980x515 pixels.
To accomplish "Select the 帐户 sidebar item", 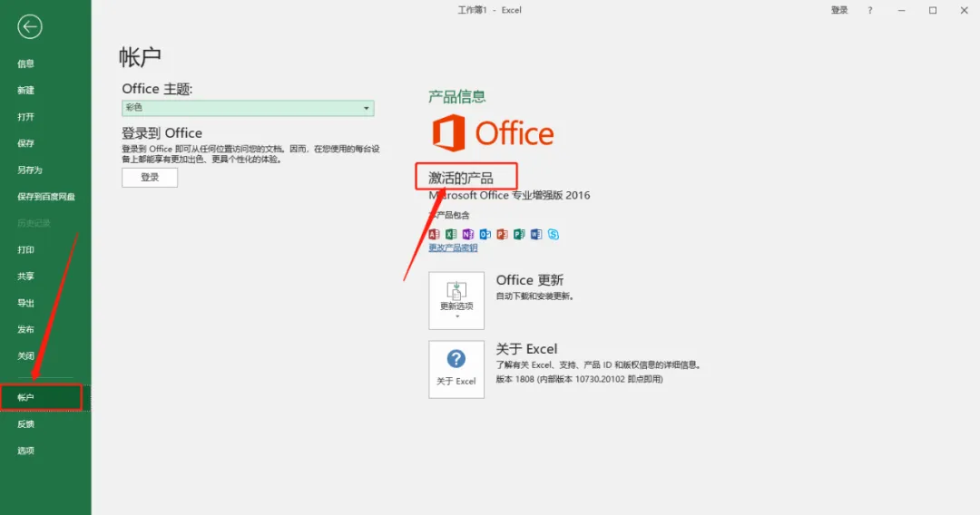I will click(45, 398).
